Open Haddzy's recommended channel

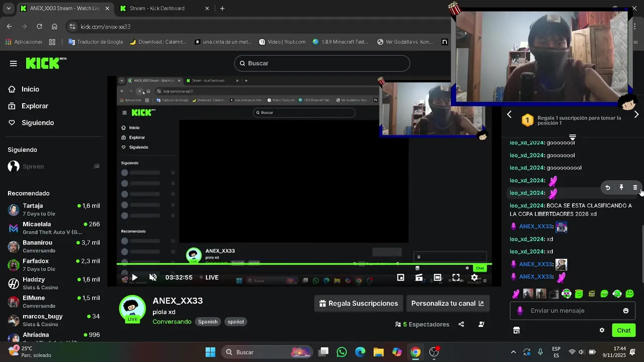(54, 283)
